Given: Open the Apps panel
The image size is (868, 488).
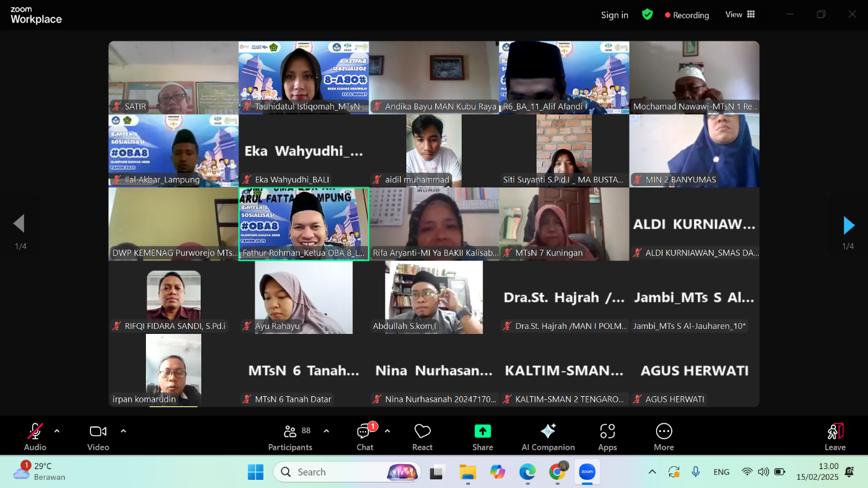Looking at the screenshot, I should coord(607,436).
